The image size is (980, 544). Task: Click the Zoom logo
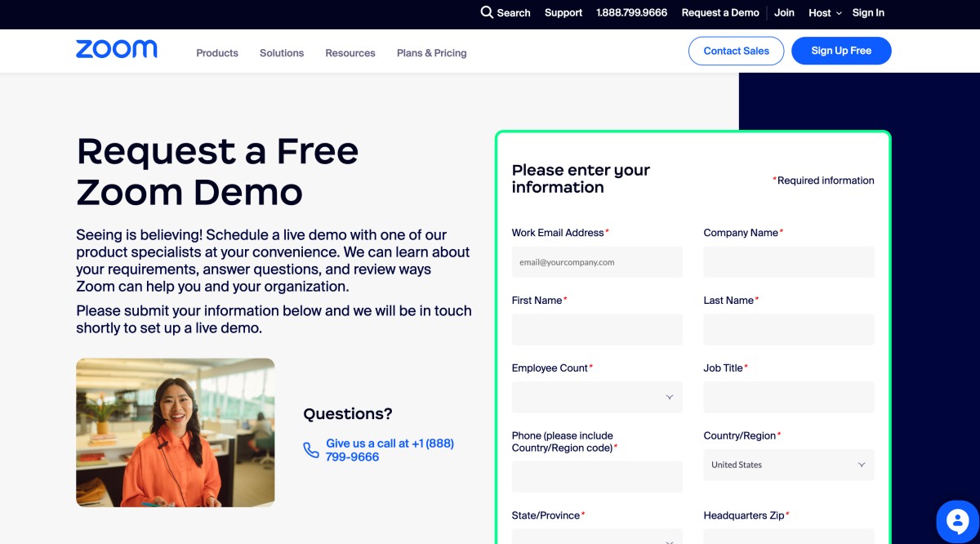tap(116, 50)
